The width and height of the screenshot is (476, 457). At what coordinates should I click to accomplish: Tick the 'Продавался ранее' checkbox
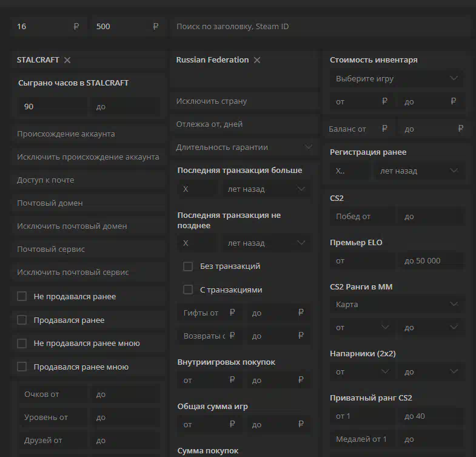(x=22, y=320)
